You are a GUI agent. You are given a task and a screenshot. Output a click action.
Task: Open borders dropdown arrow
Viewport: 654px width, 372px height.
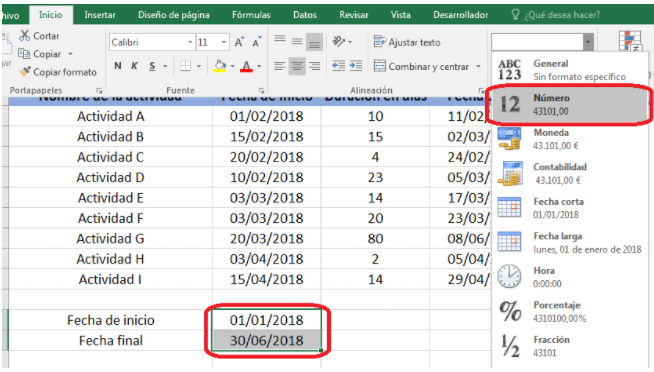tap(199, 66)
